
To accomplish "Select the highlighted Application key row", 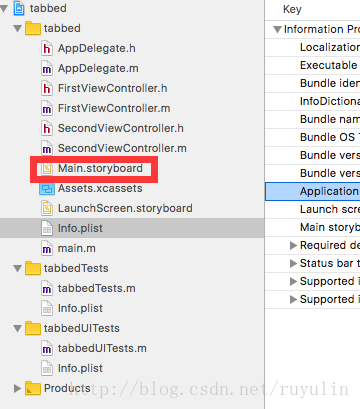I will [313, 191].
